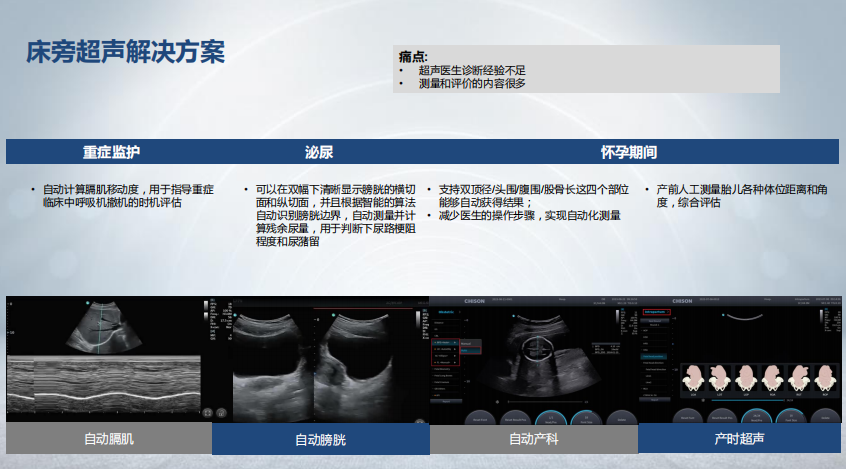Click the CHISON logo in obstetric screen
Viewport: 846px width, 469px height.
pyautogui.click(x=474, y=300)
